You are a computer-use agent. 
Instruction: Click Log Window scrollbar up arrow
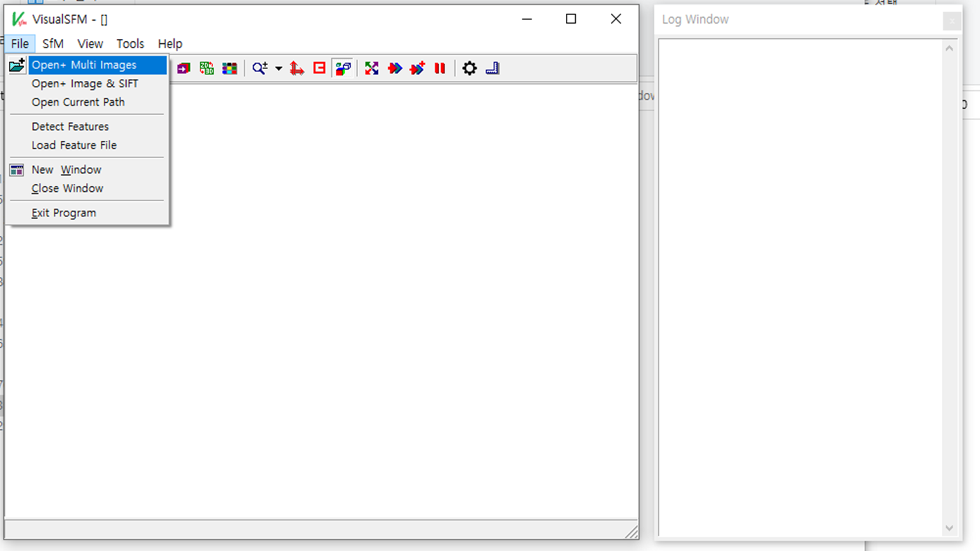tap(949, 48)
